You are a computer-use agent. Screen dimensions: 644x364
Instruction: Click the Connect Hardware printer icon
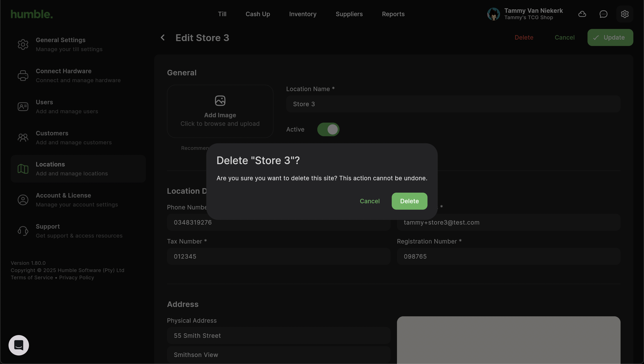[23, 76]
